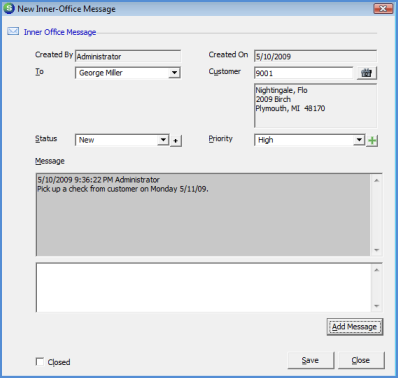The width and height of the screenshot is (398, 378).
Task: Save the inner-office message
Action: (311, 360)
